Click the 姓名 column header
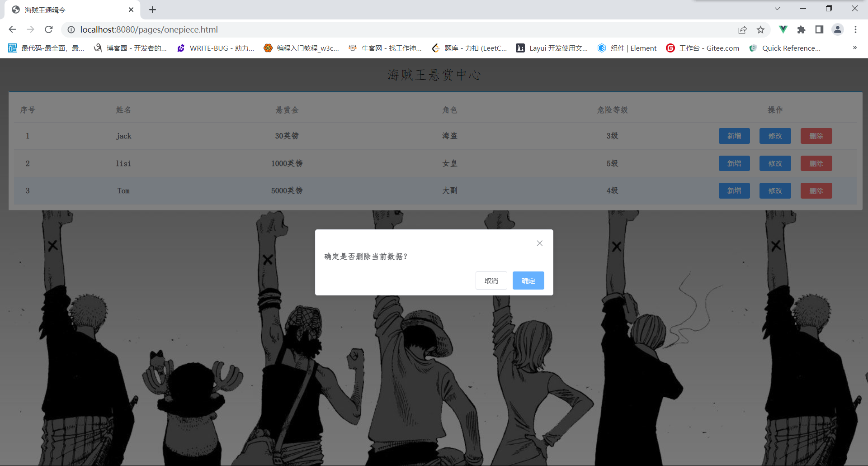This screenshot has height=466, width=868. (x=123, y=110)
